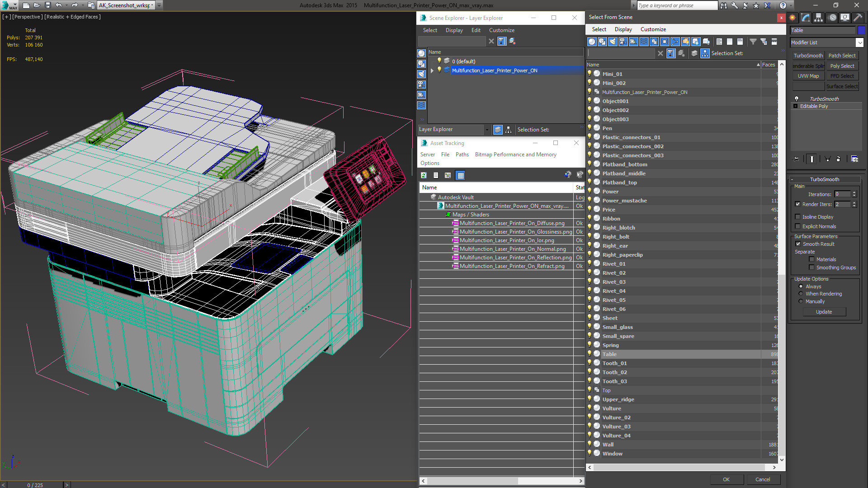Click OK button in Select From Scene
Image resolution: width=868 pixels, height=488 pixels.
[x=726, y=479]
